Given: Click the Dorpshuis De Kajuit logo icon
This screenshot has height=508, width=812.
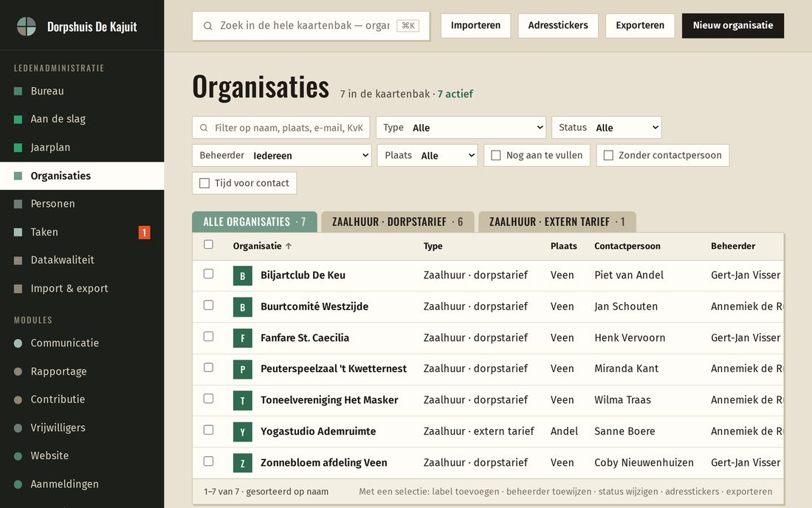Looking at the screenshot, I should (x=27, y=27).
